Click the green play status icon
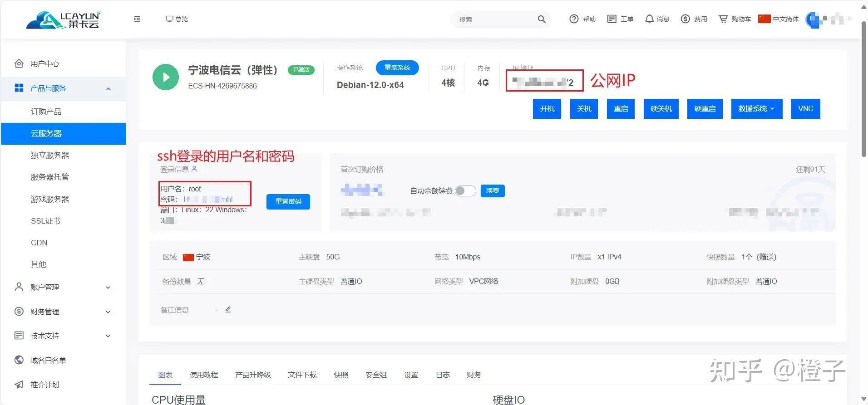 [x=166, y=77]
